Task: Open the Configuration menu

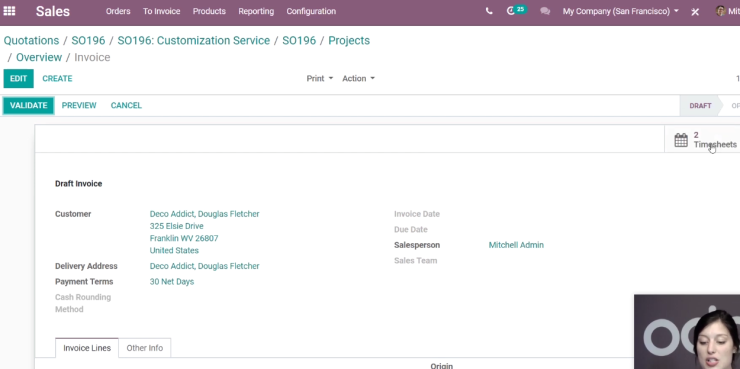Action: tap(311, 11)
